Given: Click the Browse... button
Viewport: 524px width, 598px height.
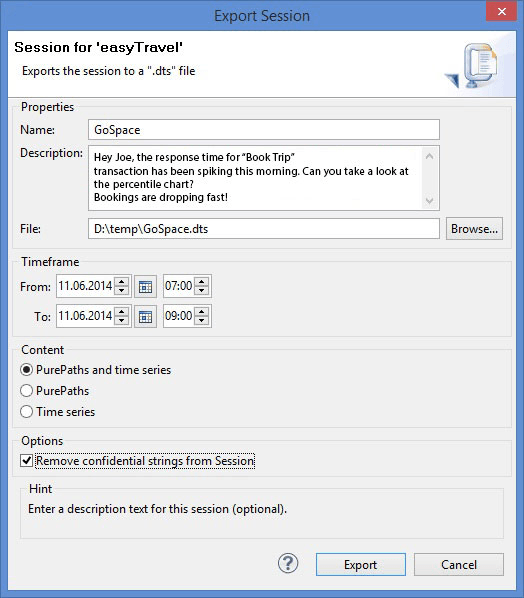Looking at the screenshot, I should pos(474,229).
